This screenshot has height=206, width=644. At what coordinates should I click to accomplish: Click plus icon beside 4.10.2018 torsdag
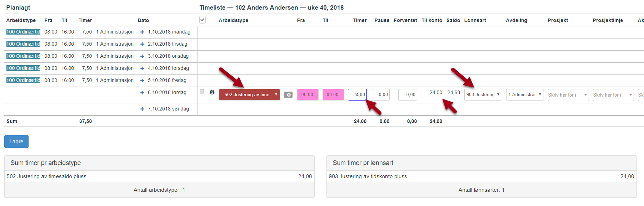[x=142, y=68]
